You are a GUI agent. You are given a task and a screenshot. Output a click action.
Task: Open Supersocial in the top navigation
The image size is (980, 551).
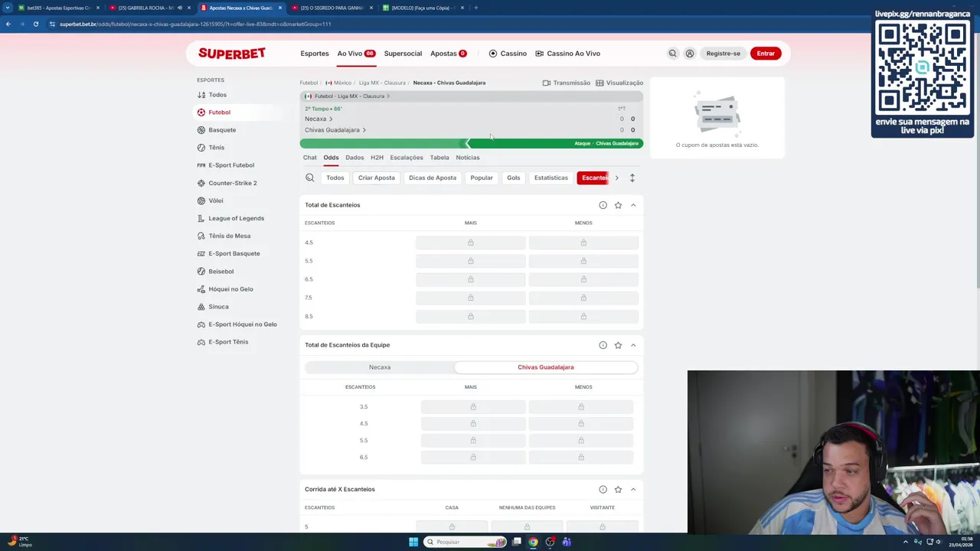[403, 54]
